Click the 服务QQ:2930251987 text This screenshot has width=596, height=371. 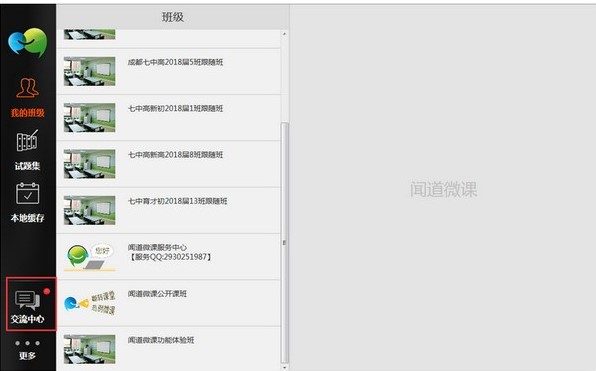170,257
